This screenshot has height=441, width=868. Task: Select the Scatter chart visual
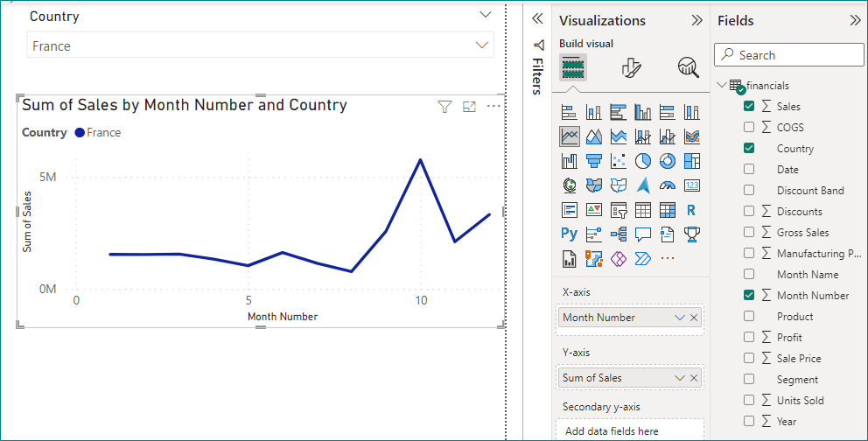[619, 161]
